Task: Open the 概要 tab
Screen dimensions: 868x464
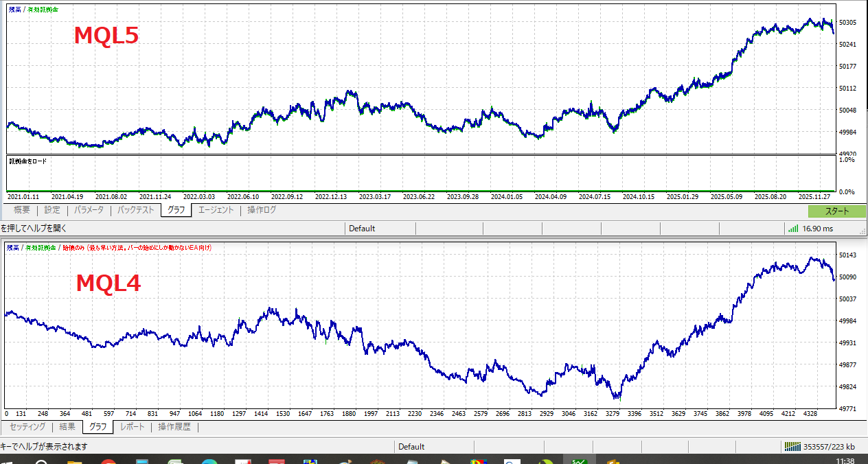Action: (21, 210)
